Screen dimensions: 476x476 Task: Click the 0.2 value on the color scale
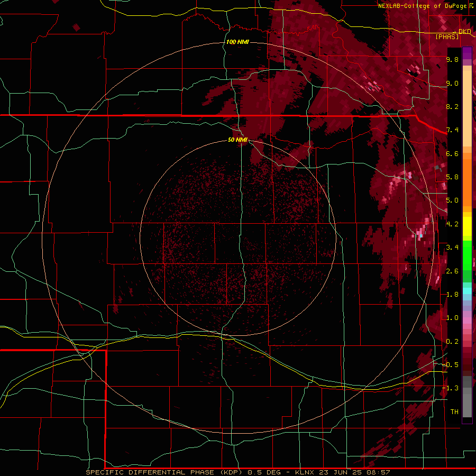[x=452, y=342]
